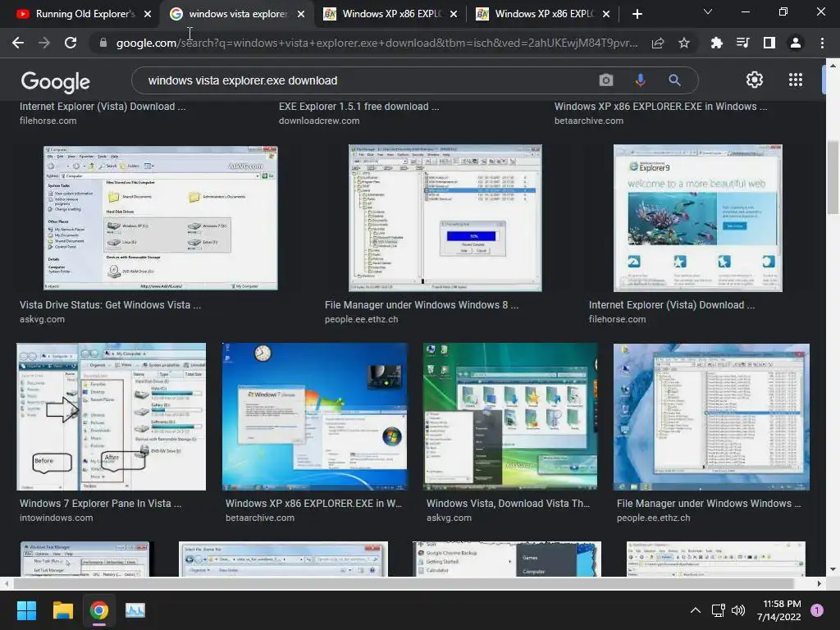Open the Vista Drive Status result link
The image size is (840, 630).
coord(111,305)
